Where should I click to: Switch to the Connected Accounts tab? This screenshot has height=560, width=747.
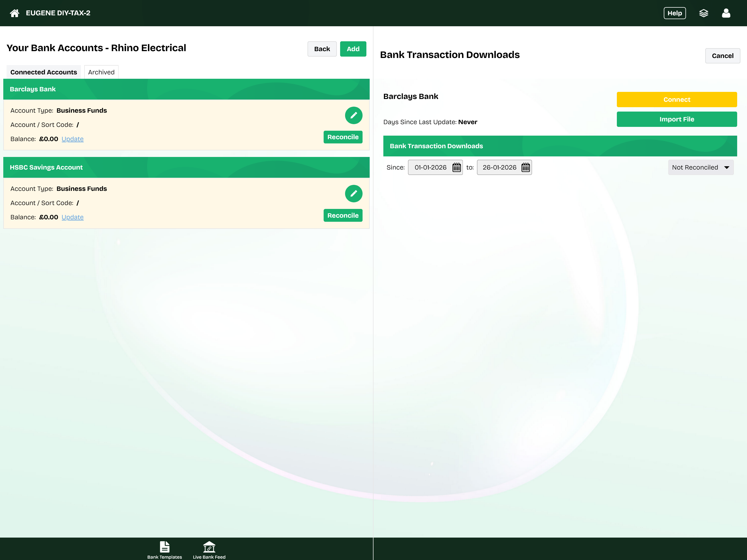[43, 72]
